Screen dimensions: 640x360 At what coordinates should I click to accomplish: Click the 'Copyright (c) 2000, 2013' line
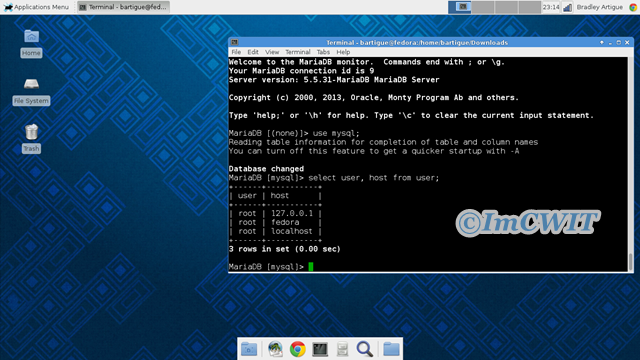373,98
